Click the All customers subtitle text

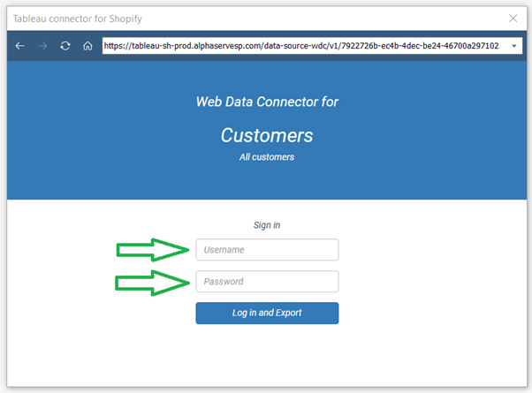(267, 157)
